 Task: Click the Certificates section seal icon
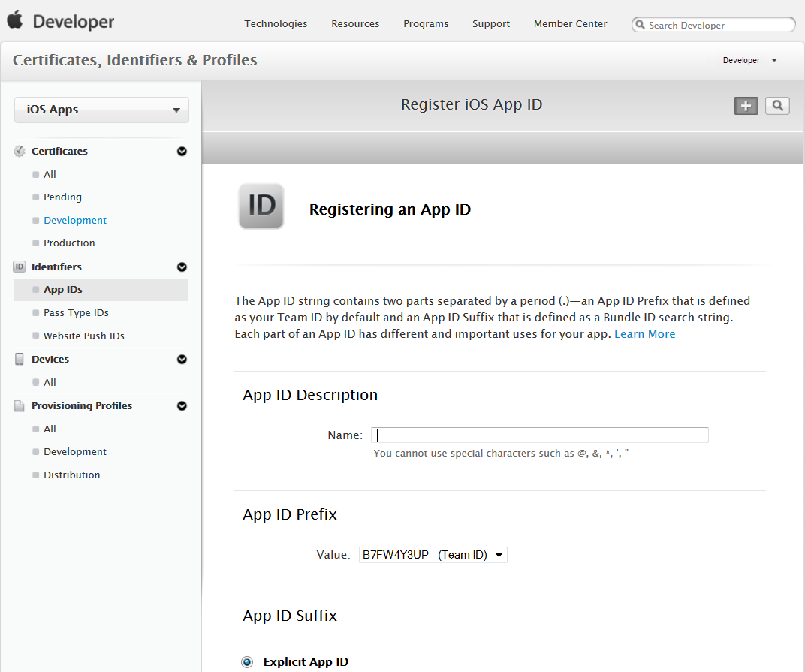tap(19, 152)
